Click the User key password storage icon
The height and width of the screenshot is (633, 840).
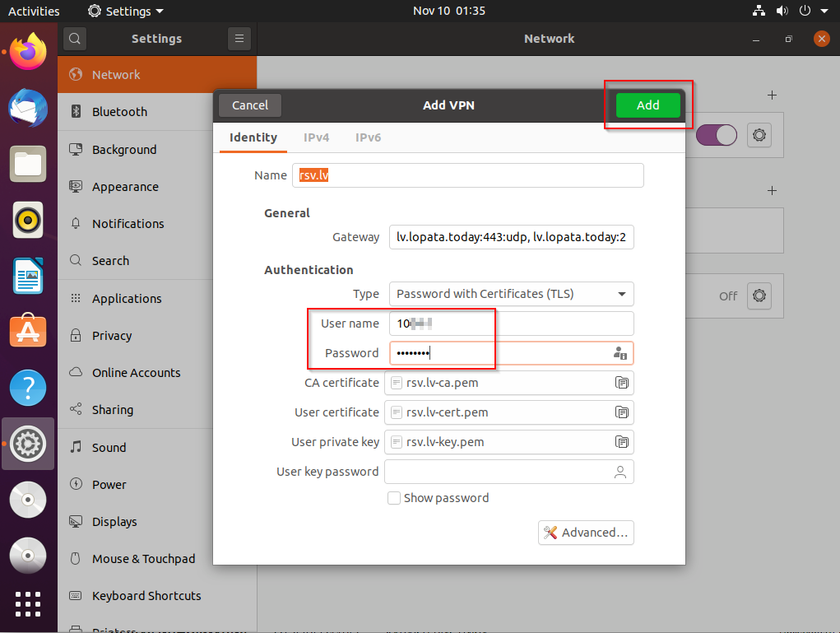click(x=620, y=472)
